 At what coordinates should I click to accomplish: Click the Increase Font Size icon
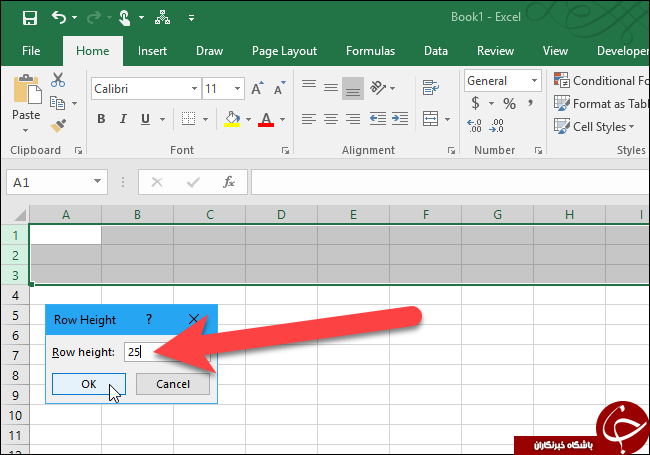click(257, 88)
